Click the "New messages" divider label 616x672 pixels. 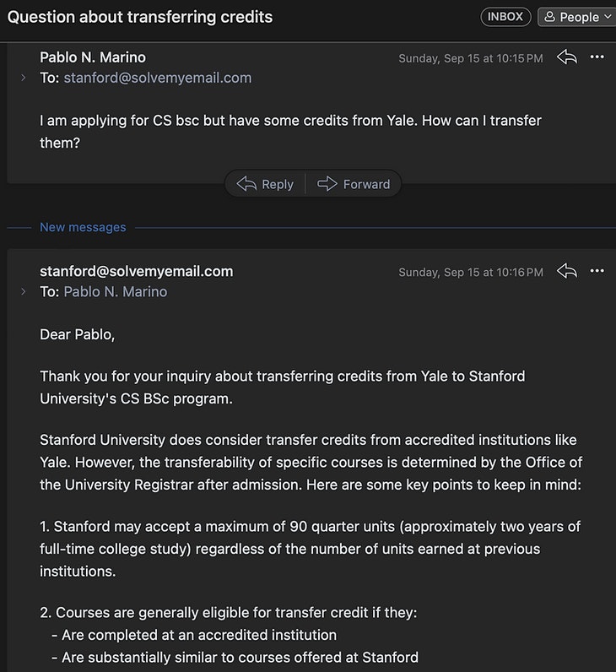pyautogui.click(x=83, y=227)
